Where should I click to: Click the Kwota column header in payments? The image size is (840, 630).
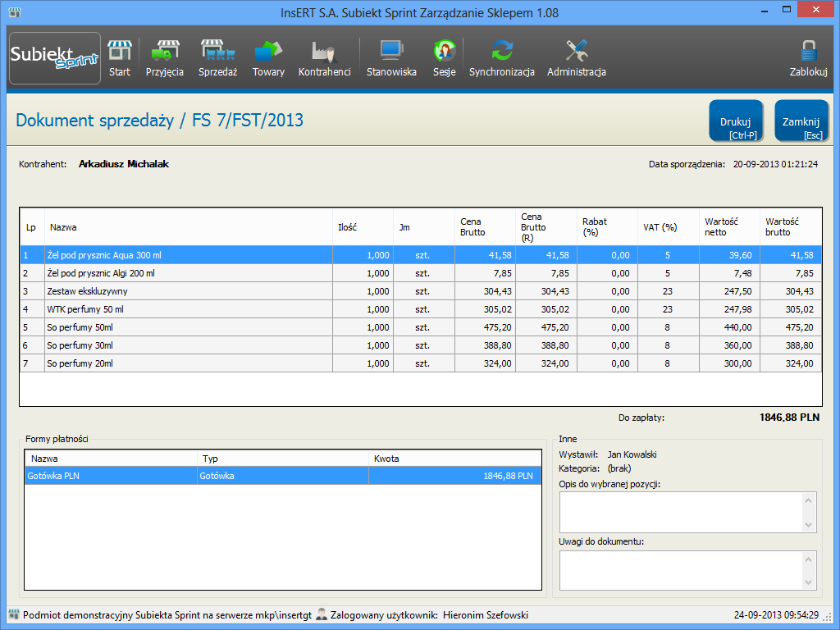point(454,459)
